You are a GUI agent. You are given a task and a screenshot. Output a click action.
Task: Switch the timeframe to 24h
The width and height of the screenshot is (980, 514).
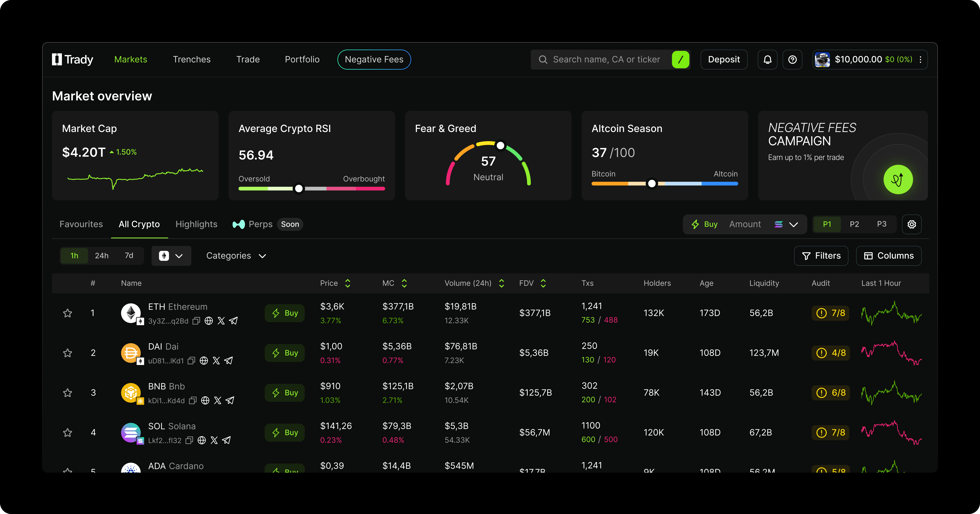tap(102, 256)
